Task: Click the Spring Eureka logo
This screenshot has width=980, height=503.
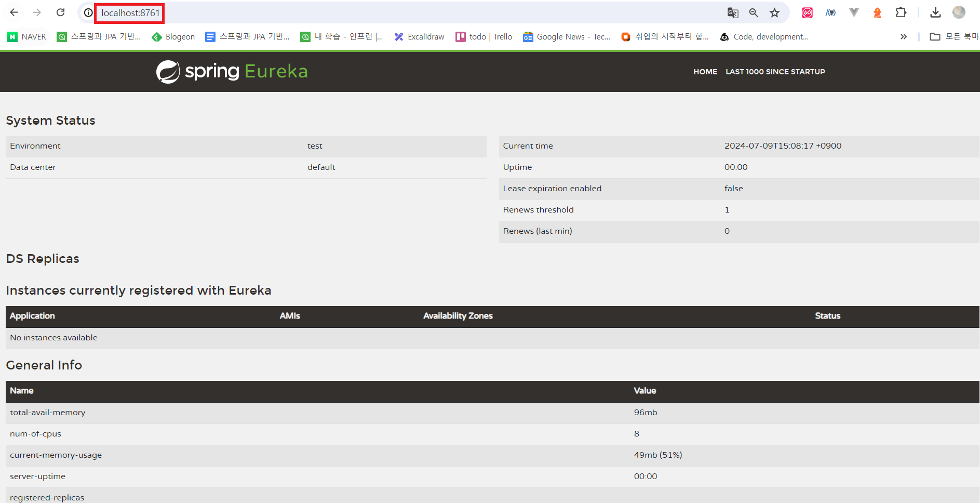Action: click(x=232, y=71)
